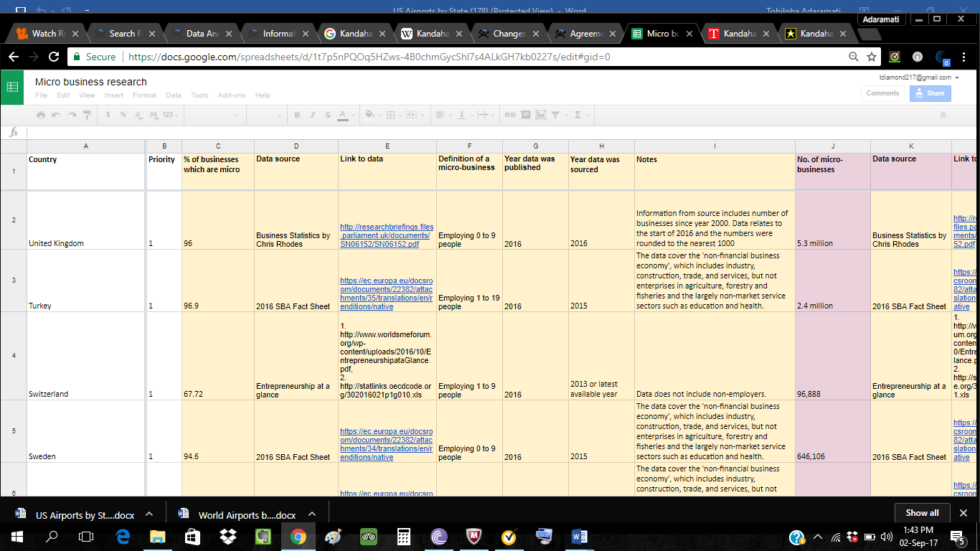Switch to the Changes browser tab

point(509,34)
